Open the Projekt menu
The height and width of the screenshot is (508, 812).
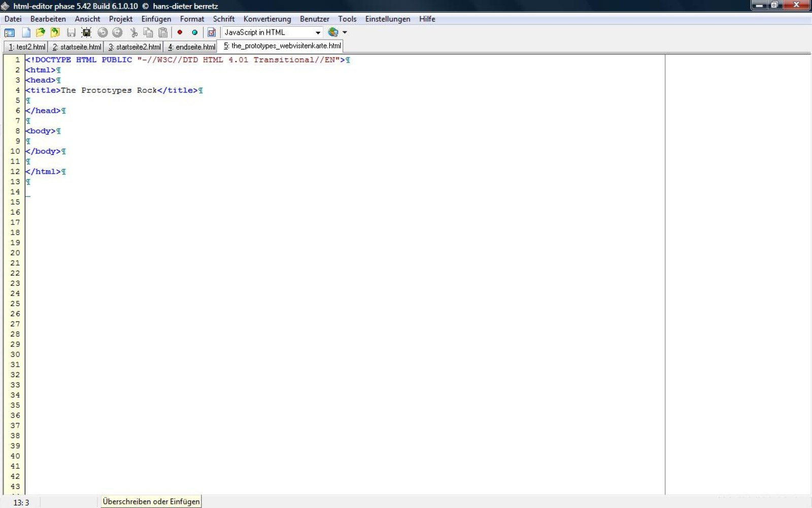click(121, 19)
